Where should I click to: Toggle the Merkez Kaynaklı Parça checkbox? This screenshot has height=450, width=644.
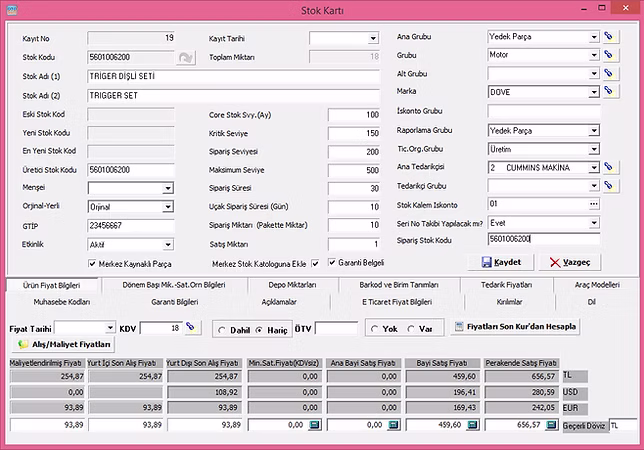tap(92, 263)
